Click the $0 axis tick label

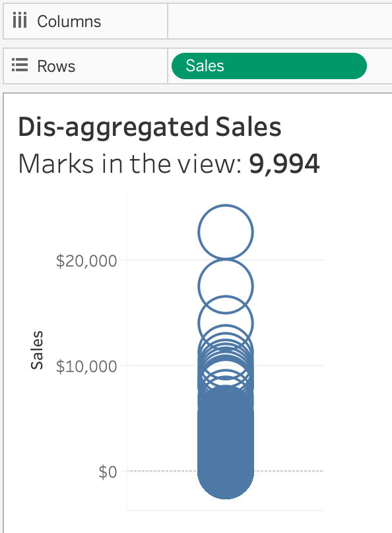click(108, 472)
